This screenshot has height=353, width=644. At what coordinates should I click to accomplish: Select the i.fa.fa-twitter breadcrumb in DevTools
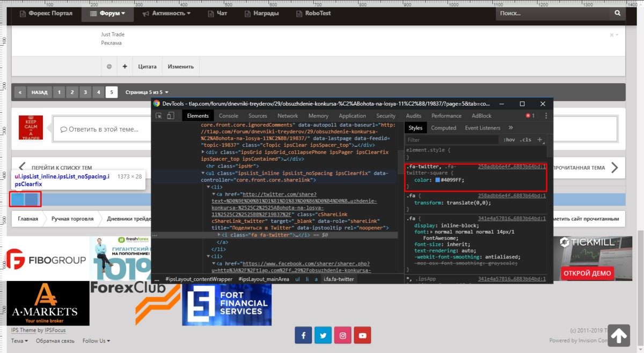tap(339, 279)
